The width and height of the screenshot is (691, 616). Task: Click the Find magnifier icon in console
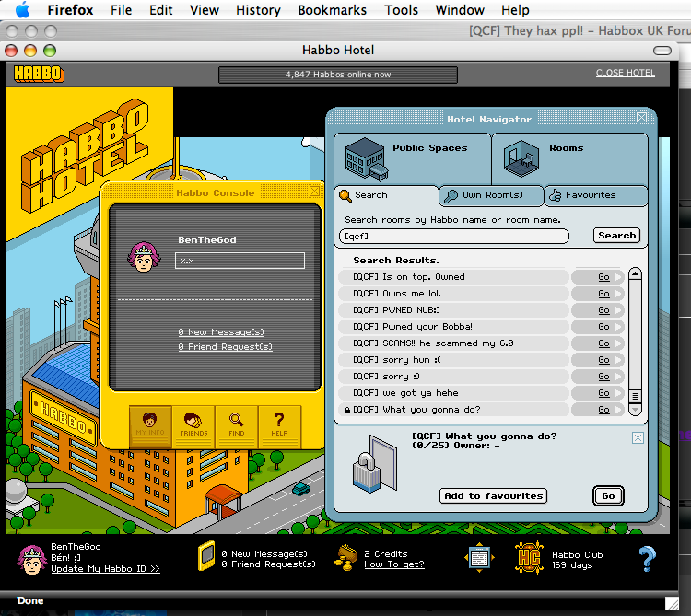[237, 424]
